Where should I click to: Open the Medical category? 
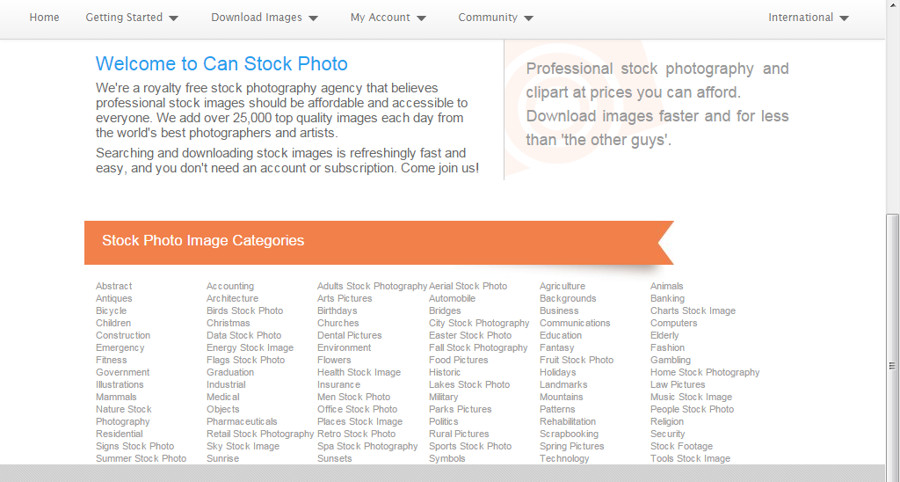[x=223, y=397]
